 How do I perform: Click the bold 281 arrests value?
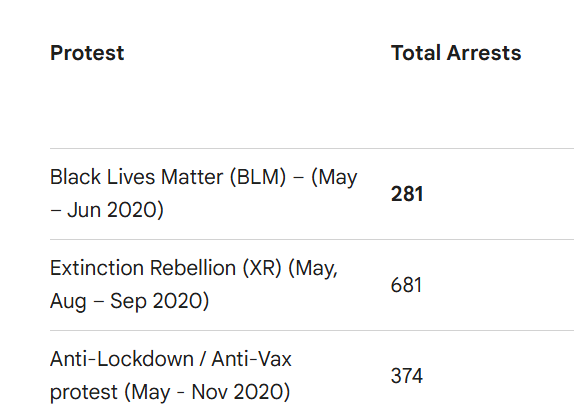407,194
